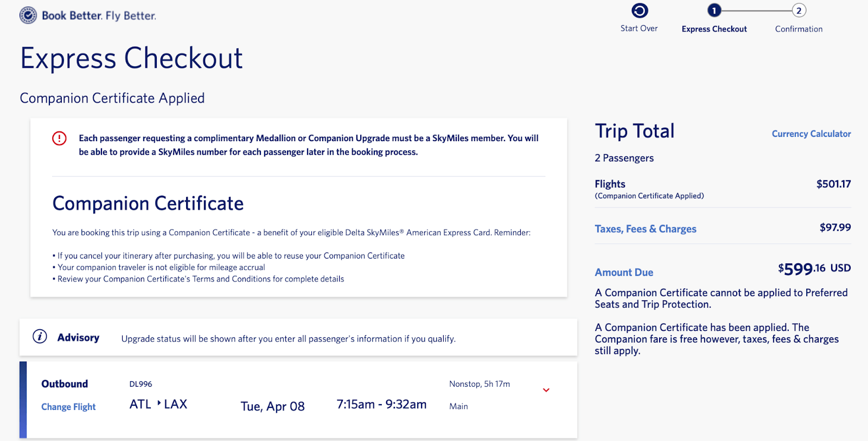The width and height of the screenshot is (868, 441).
Task: Open the Currency Calculator link
Action: point(811,134)
